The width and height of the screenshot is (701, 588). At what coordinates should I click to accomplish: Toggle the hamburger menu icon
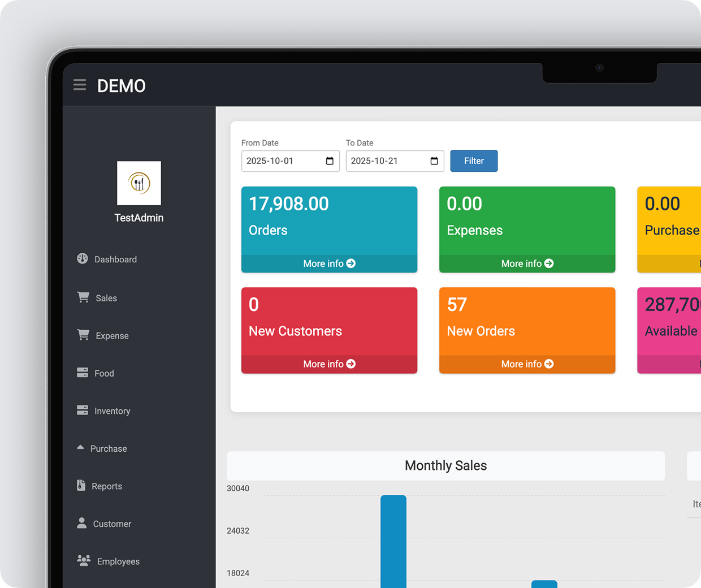tap(80, 85)
